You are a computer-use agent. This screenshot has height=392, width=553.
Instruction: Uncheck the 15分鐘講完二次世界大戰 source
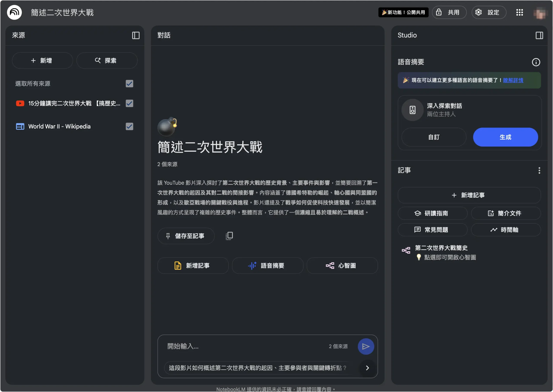click(129, 103)
